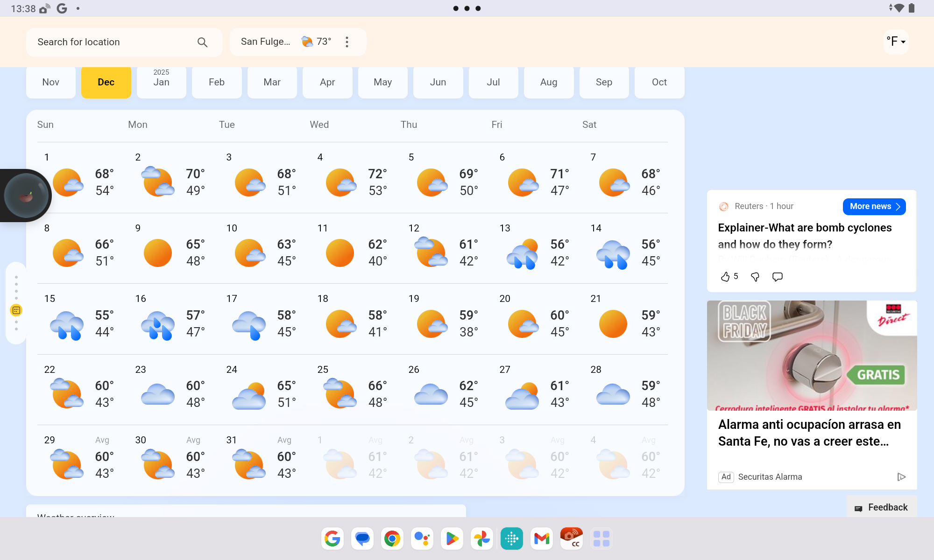Open Google Photos from the dock
Screen dimensions: 934x560
pos(482,539)
